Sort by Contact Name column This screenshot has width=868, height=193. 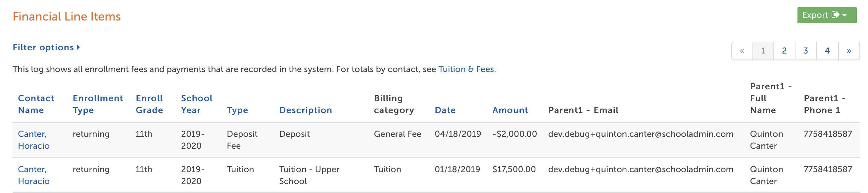click(x=36, y=104)
